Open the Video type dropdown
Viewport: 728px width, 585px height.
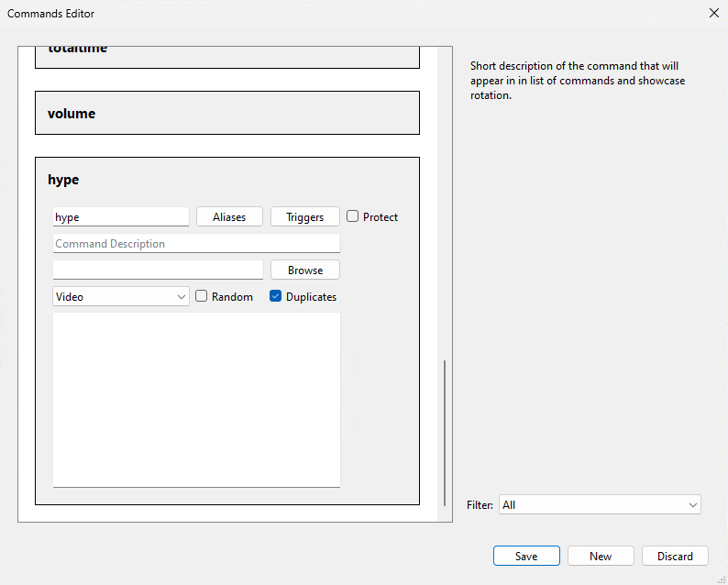(121, 297)
